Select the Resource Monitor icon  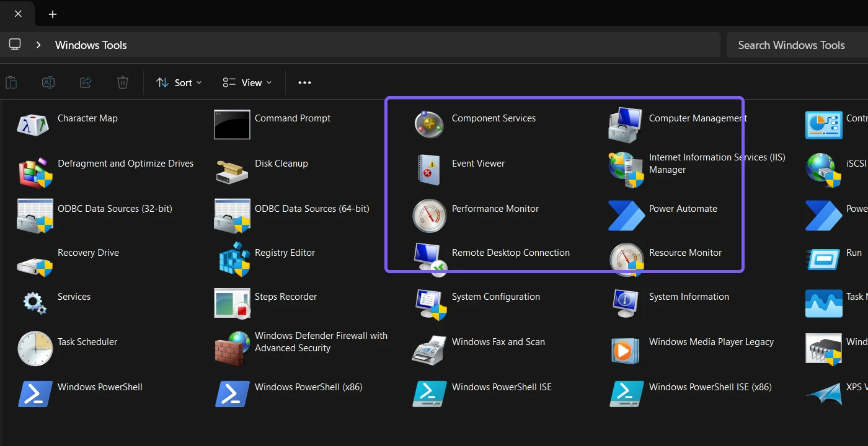[626, 260]
